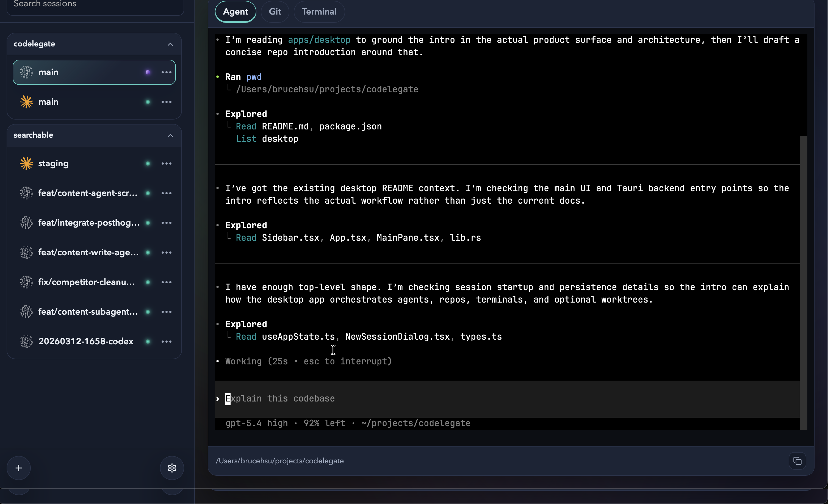Click the Claude icon next to staging session

tap(26, 163)
